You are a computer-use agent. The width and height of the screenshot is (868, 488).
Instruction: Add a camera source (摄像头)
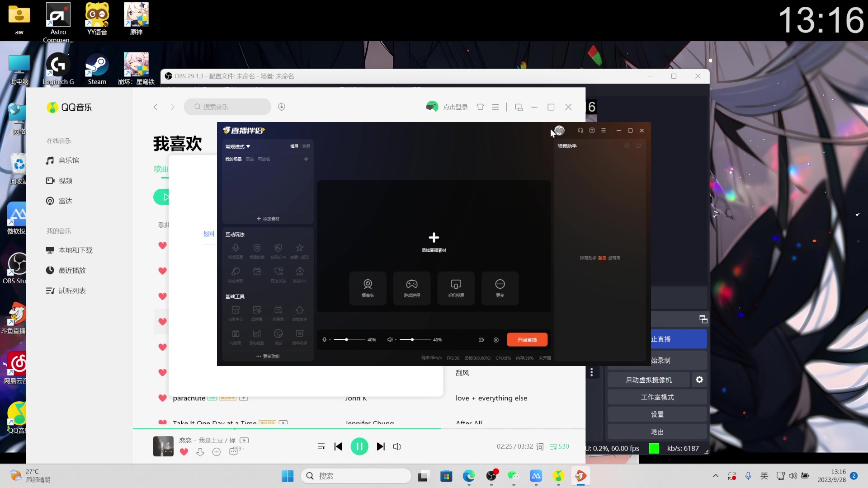(x=368, y=288)
